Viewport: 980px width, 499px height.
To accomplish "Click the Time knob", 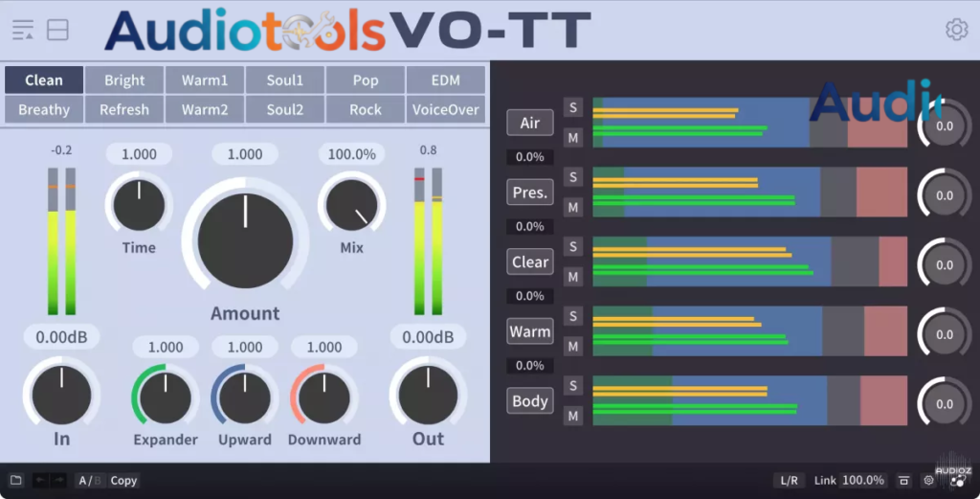I will point(139,205).
